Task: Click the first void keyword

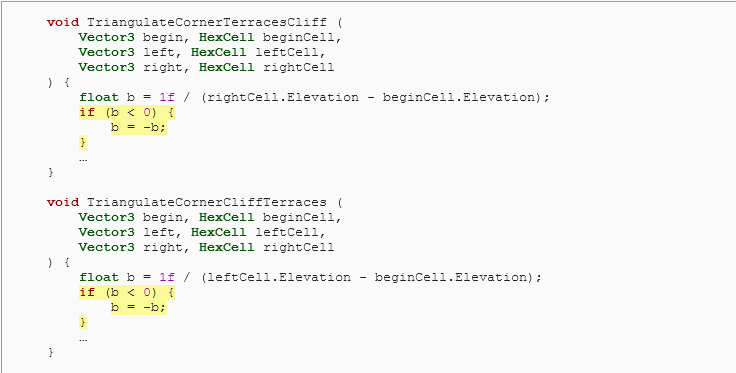Action: point(63,22)
